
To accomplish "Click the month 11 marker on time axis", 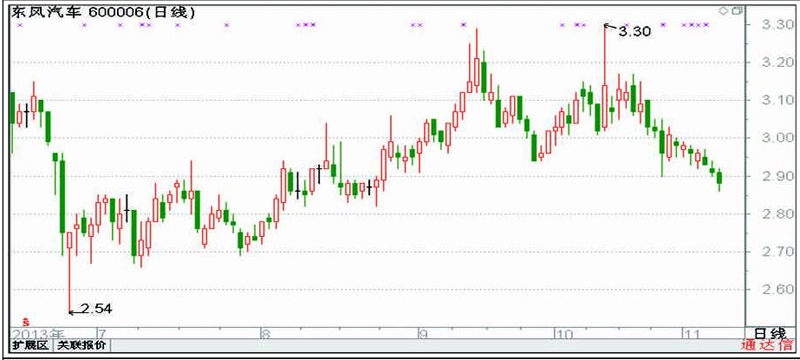I will [x=691, y=334].
